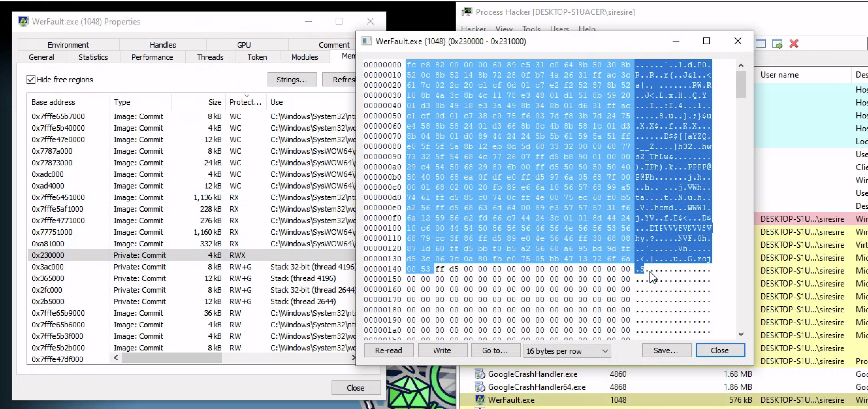Viewport: 868px width, 409px height.
Task: View the Threads tab
Action: 210,57
